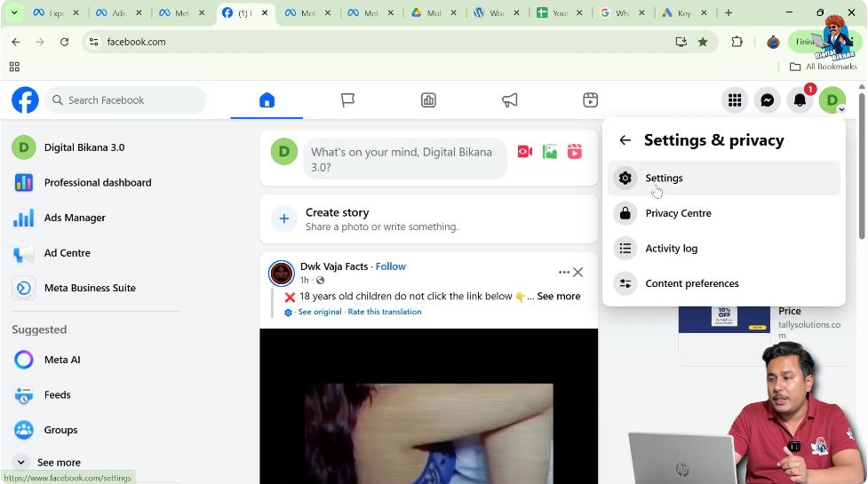Open the Ad Centre megaphone tab
This screenshot has height=484, width=868.
[x=509, y=100]
